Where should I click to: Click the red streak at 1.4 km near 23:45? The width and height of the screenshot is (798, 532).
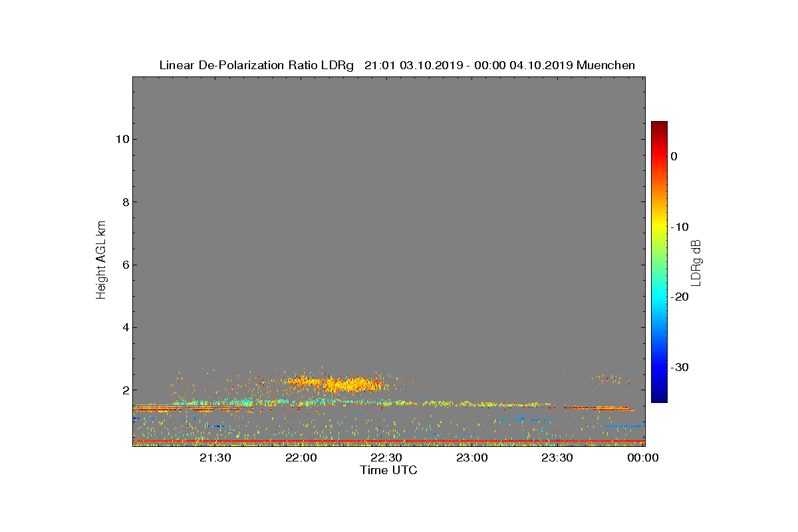tap(598, 408)
